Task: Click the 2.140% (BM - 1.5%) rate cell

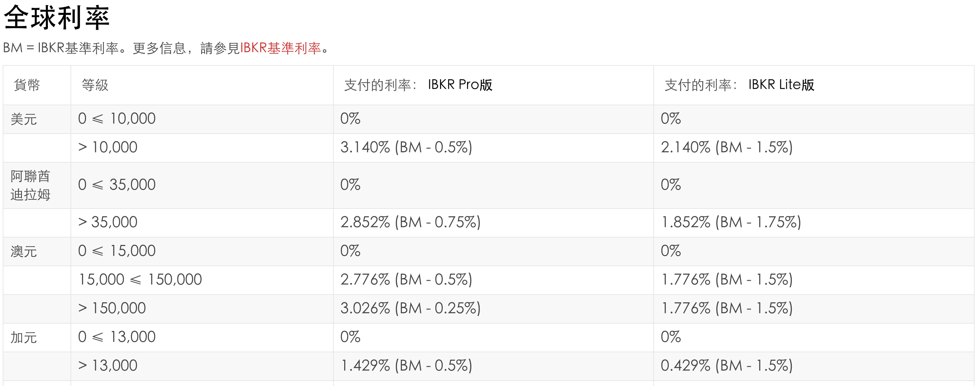Action: 727,147
